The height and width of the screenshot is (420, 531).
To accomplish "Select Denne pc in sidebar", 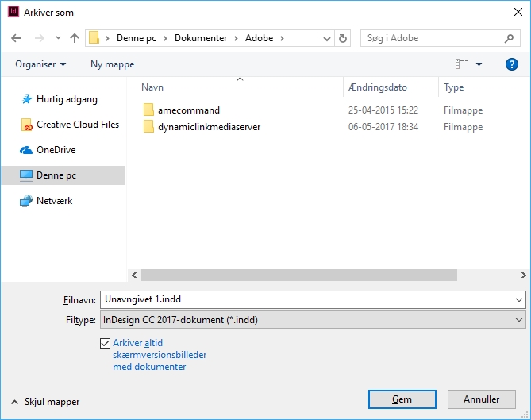I will [63, 175].
